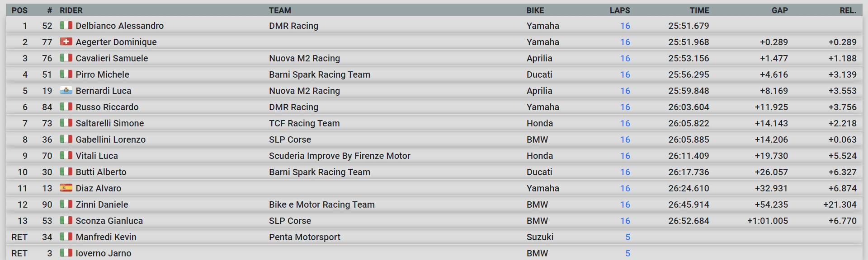Image resolution: width=868 pixels, height=260 pixels.
Task: Open laps link for Manfredi Kevin
Action: [x=627, y=237]
